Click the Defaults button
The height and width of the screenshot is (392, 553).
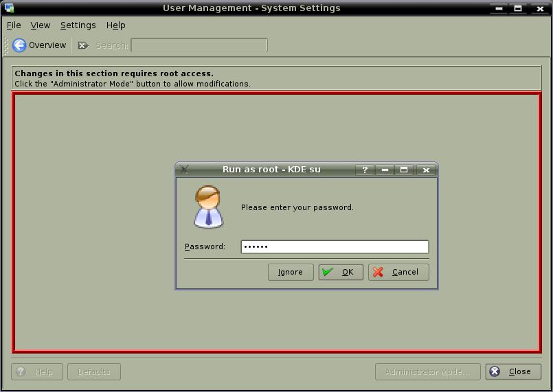pos(94,371)
